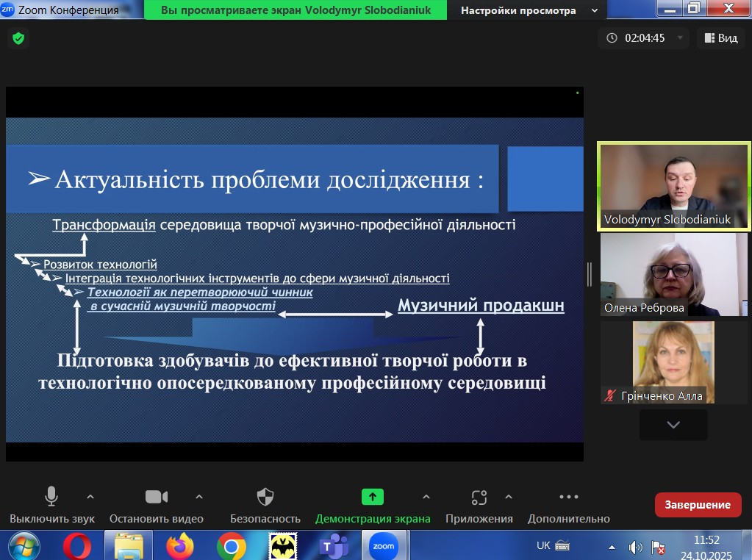The width and height of the screenshot is (752, 560).
Task: Click the meeting timer 02:04:45
Action: (x=644, y=38)
